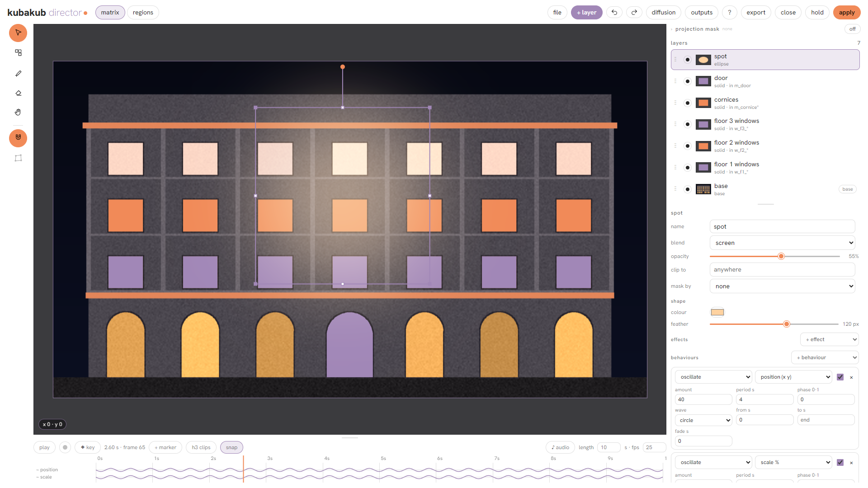This screenshot has width=868, height=488.
Task: Remove the position oscillate behaviour
Action: [x=851, y=377]
